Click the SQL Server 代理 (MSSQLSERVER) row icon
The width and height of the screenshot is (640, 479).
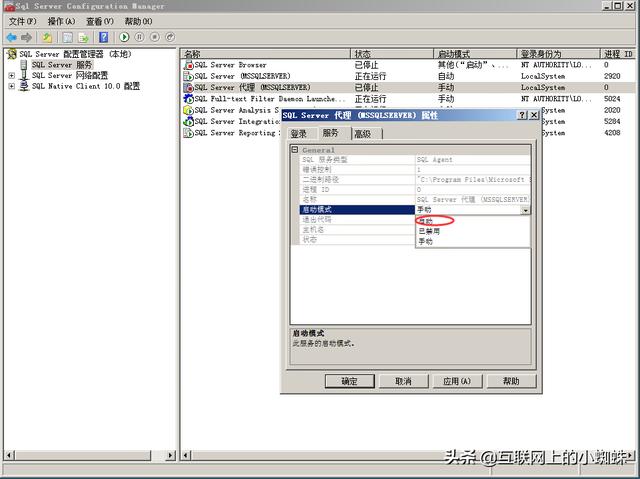coord(188,87)
